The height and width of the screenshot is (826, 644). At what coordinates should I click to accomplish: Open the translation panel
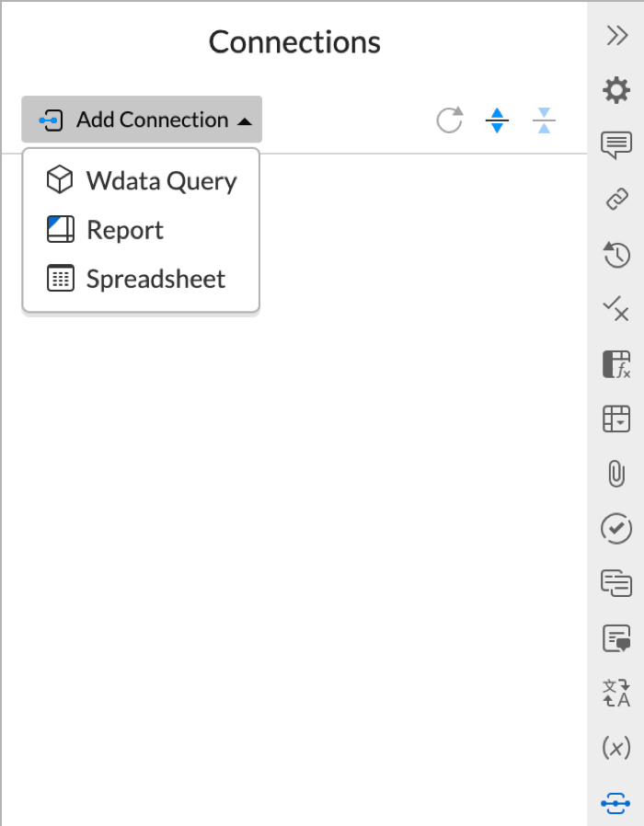(x=615, y=694)
